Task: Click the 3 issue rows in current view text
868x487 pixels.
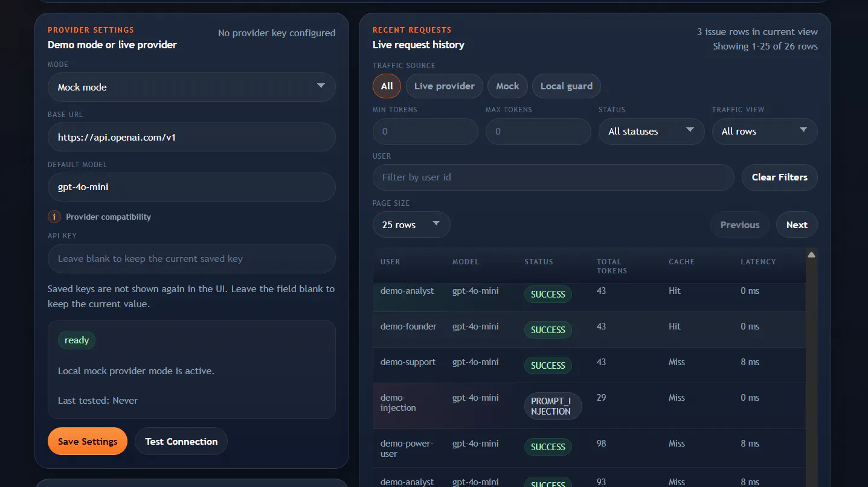Action: [757, 31]
